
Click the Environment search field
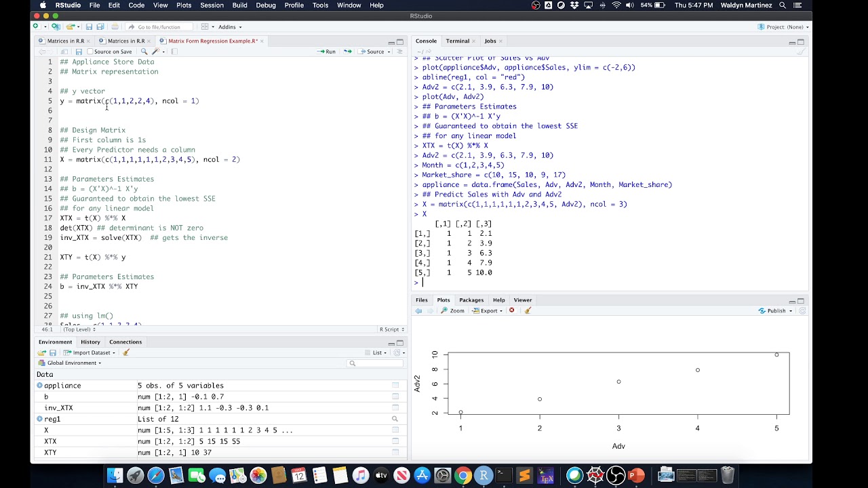[375, 363]
